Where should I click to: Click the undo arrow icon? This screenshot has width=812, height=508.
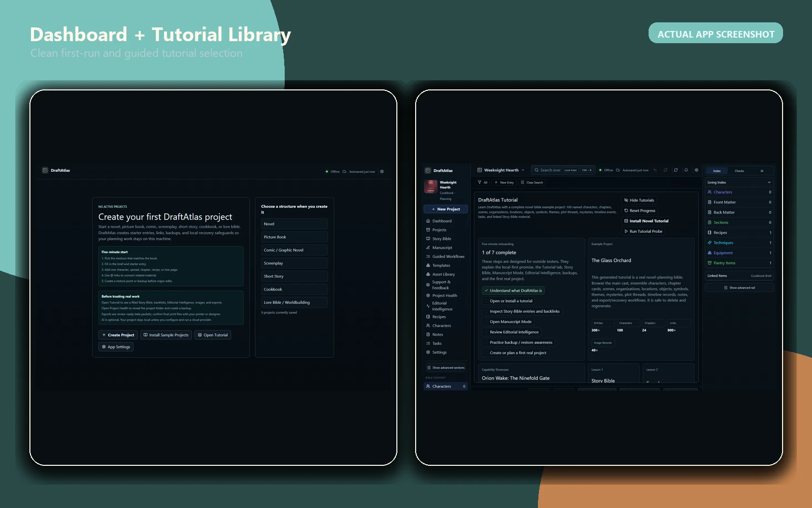pos(655,170)
